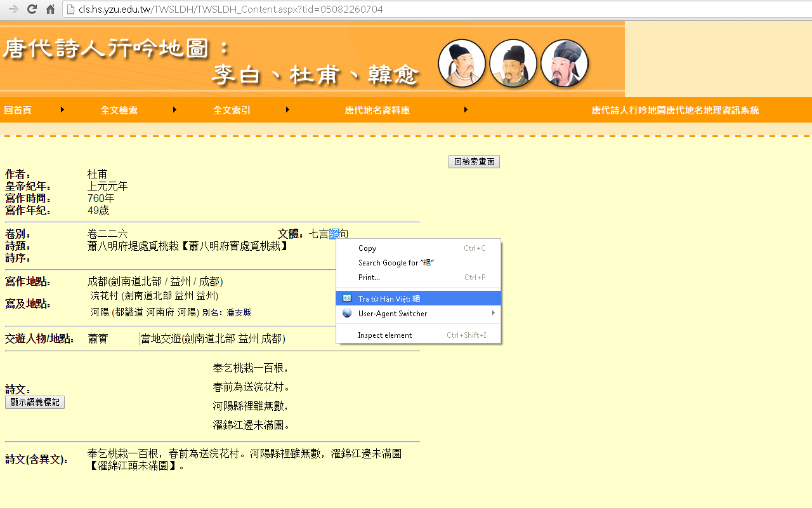Click 唐代詩人行吟地圖 banner title
Screen dimensions: 812x508
tap(117, 49)
